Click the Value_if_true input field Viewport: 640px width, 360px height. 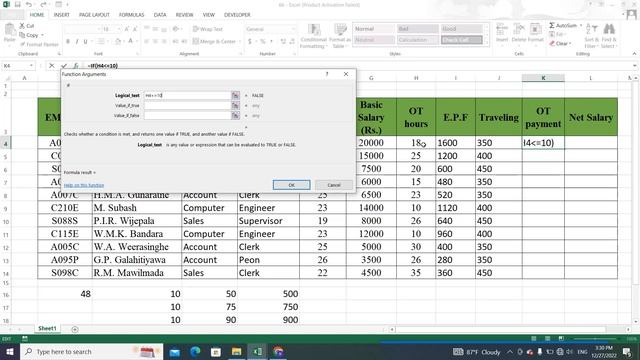[187, 105]
